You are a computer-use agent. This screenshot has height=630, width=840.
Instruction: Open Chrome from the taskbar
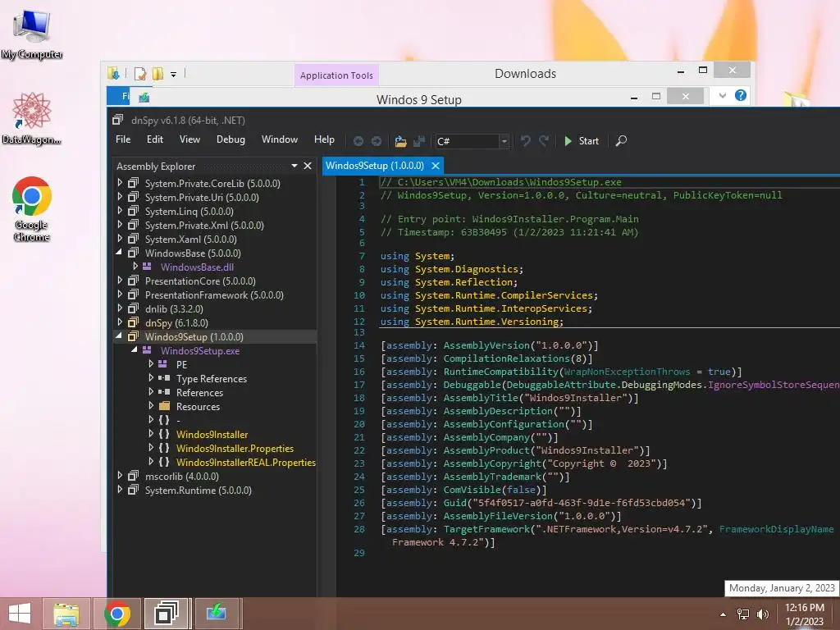[117, 614]
